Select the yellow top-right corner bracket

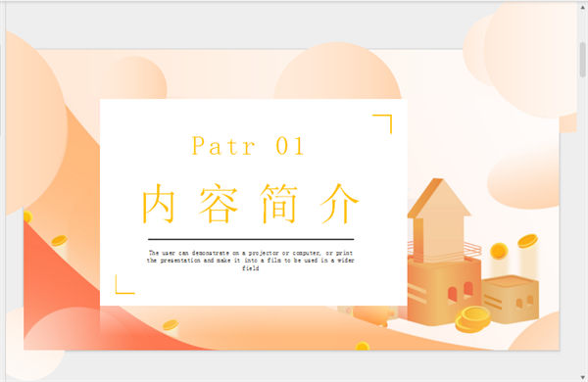tap(382, 124)
